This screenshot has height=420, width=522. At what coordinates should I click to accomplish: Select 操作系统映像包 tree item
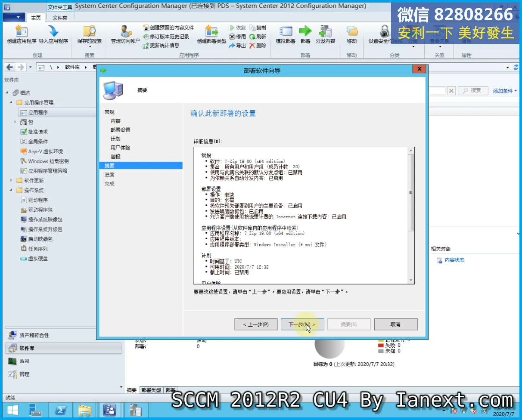pos(41,219)
